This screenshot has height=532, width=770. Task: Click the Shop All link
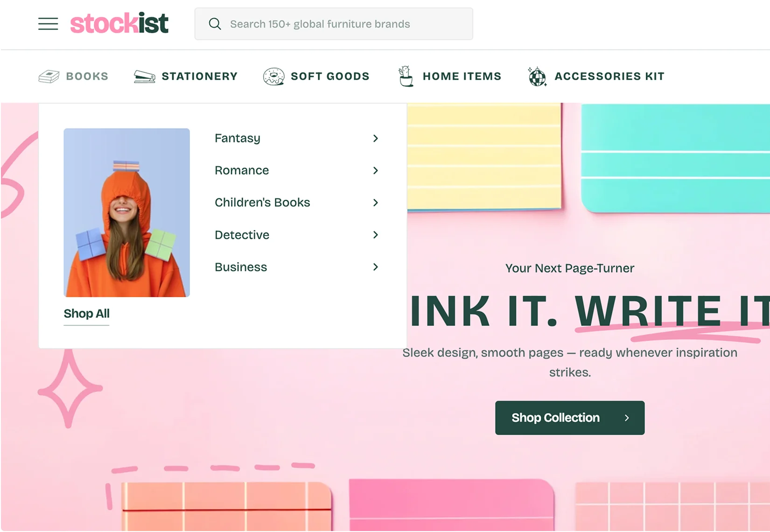coord(86,313)
